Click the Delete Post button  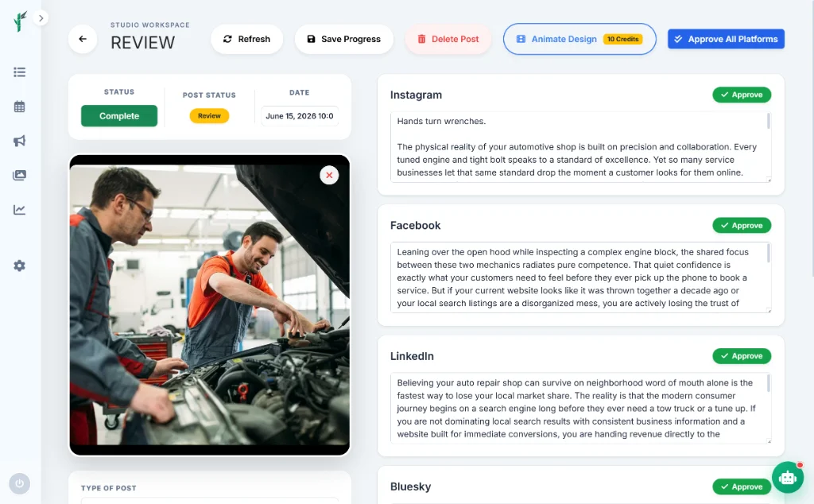click(448, 39)
